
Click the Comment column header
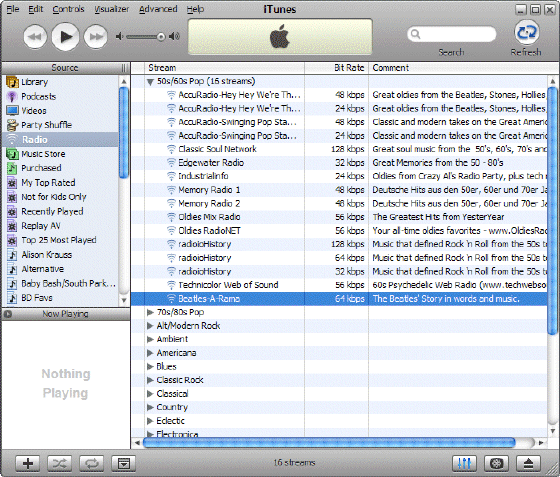(x=464, y=68)
